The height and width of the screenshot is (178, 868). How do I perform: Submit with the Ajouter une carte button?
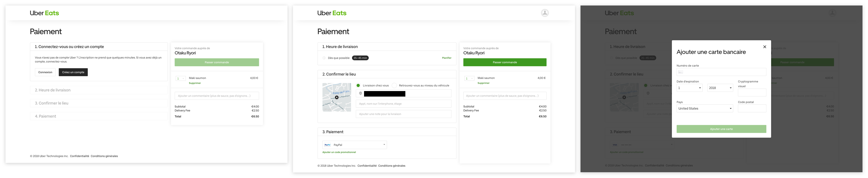[721, 129]
